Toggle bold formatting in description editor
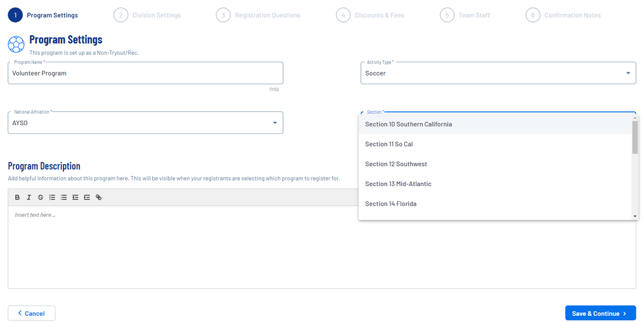The image size is (644, 322). pos(17,197)
